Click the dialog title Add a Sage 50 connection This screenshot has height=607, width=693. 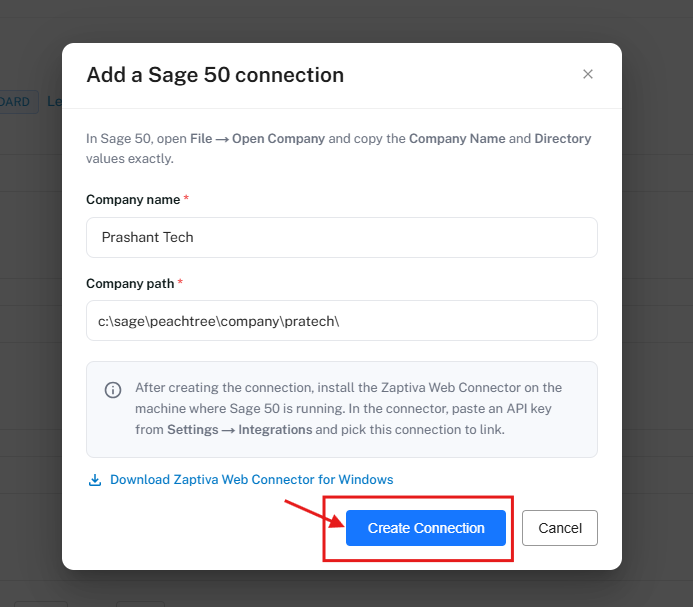coord(215,75)
